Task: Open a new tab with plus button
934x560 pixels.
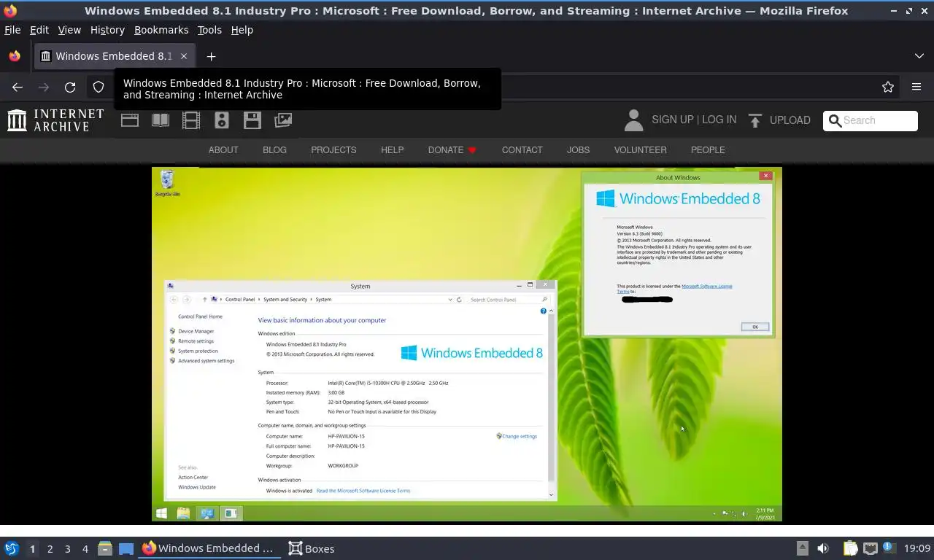Action: click(x=211, y=56)
